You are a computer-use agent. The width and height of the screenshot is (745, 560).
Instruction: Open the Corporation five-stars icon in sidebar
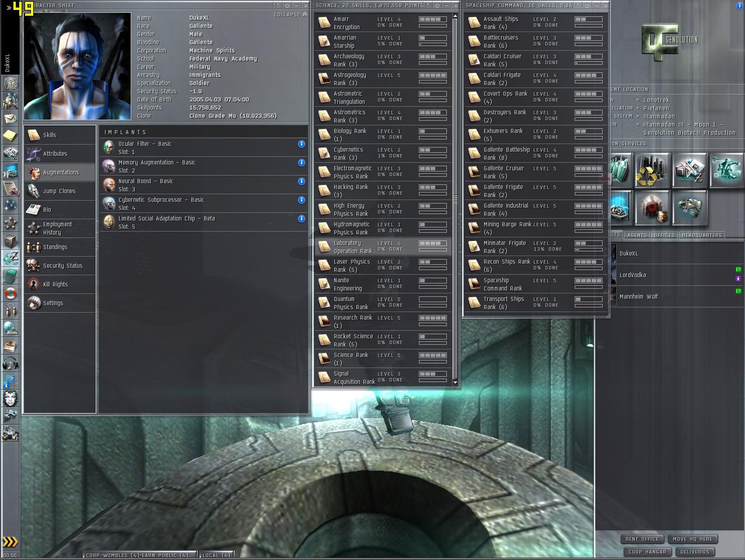11,223
